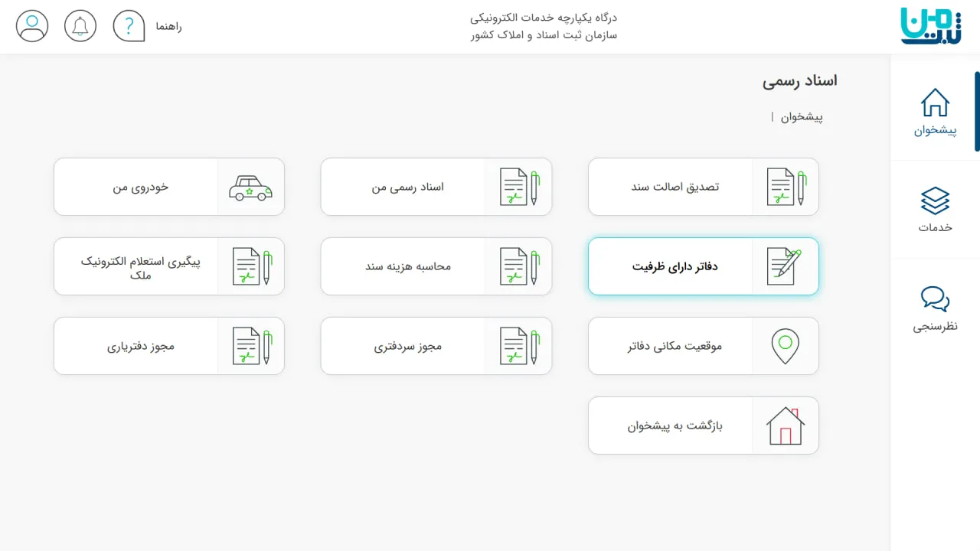Screen dimensions: 980x551
Task: Click the help question mark icon
Action: [x=129, y=26]
